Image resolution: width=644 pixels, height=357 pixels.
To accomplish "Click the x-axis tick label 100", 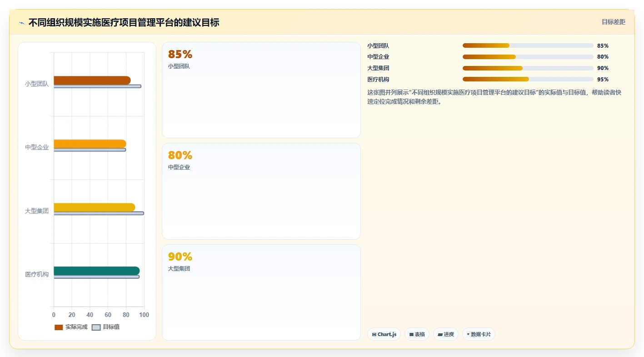I will [144, 315].
